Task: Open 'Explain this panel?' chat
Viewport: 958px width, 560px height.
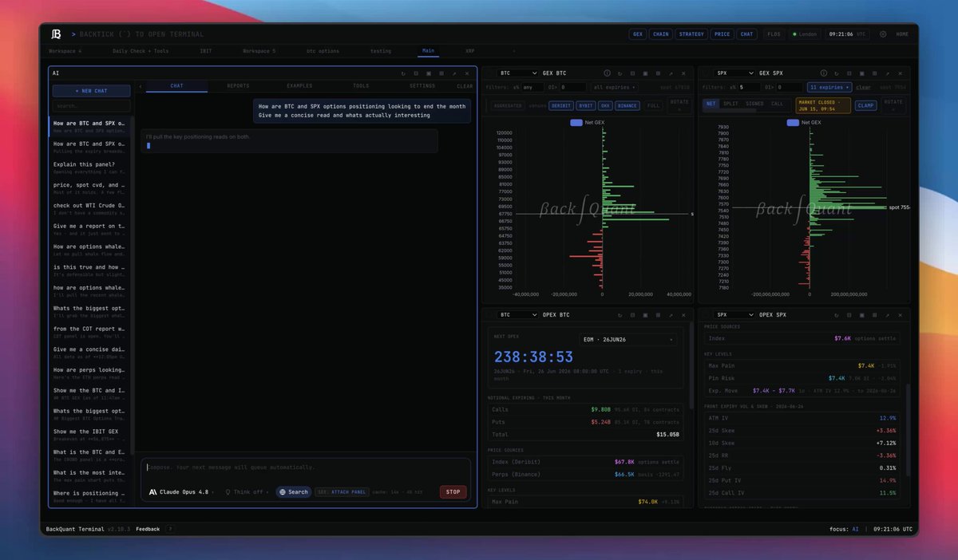Action: pos(89,168)
